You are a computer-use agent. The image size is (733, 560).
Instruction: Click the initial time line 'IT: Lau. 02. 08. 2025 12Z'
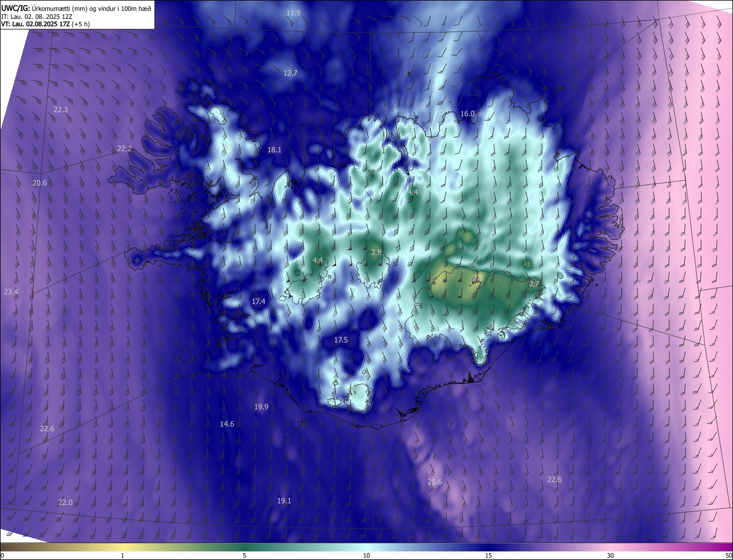pyautogui.click(x=37, y=16)
